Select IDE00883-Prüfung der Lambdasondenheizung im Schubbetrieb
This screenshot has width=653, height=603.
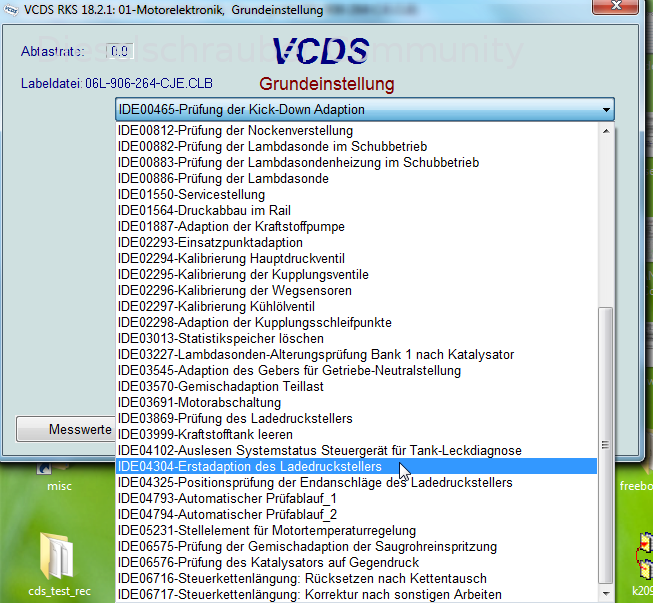356,162
